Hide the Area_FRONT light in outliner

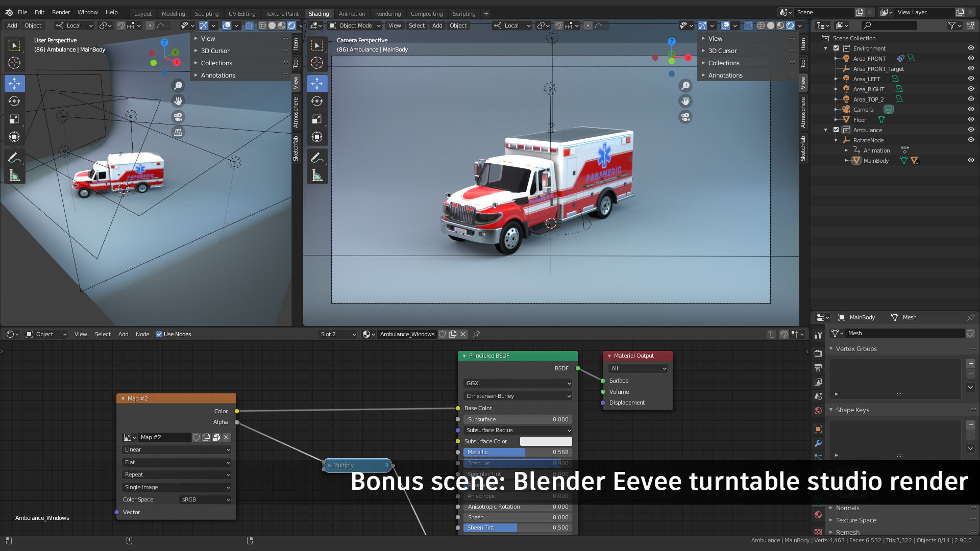click(x=971, y=58)
